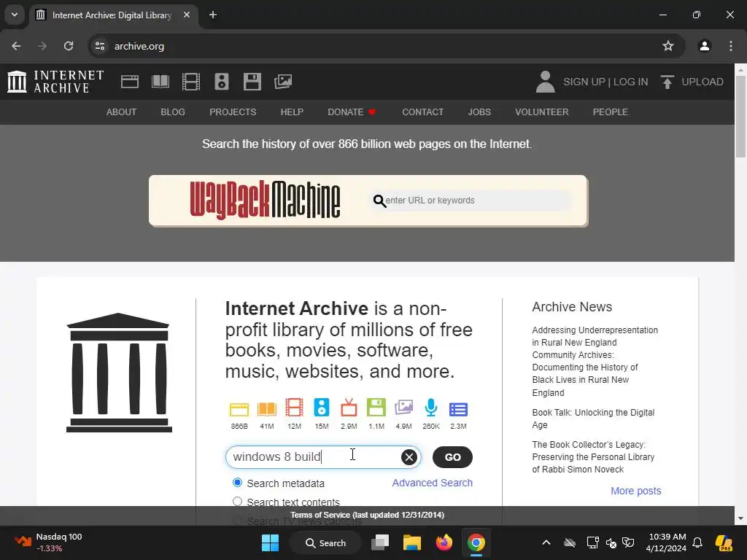Screen dimensions: 747x560
Task: Open the 866B web pages collection icon
Action: point(239,409)
